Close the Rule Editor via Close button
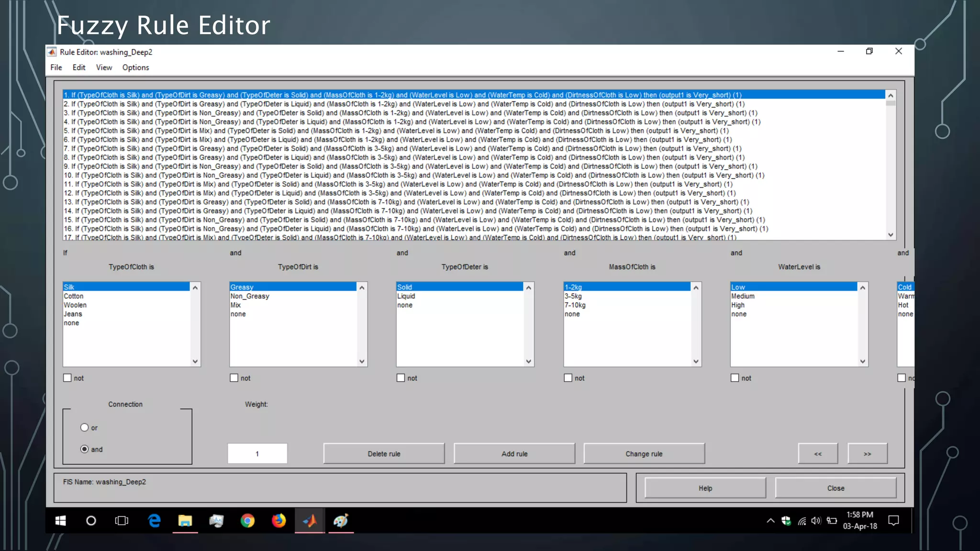980x551 pixels. click(x=835, y=488)
